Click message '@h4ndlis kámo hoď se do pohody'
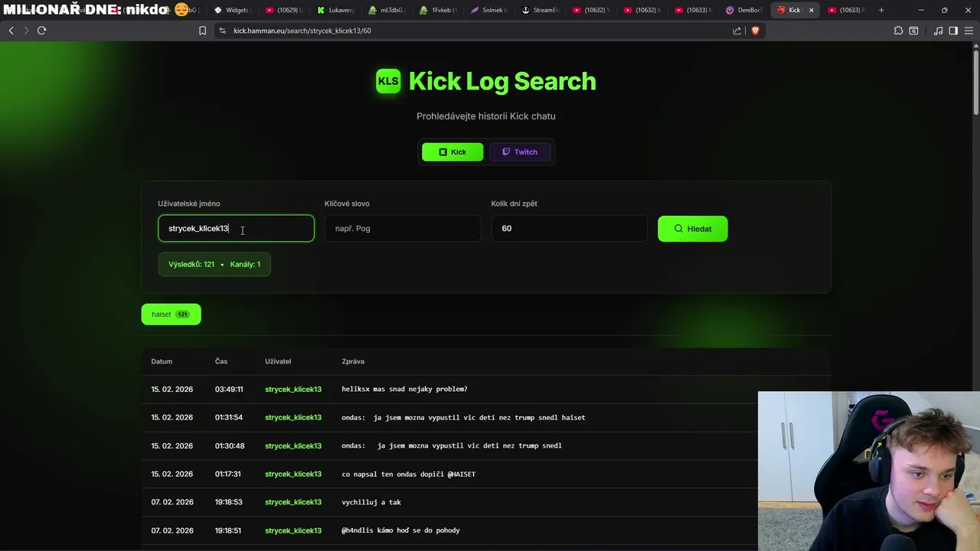Image resolution: width=980 pixels, height=551 pixels. [x=400, y=530]
